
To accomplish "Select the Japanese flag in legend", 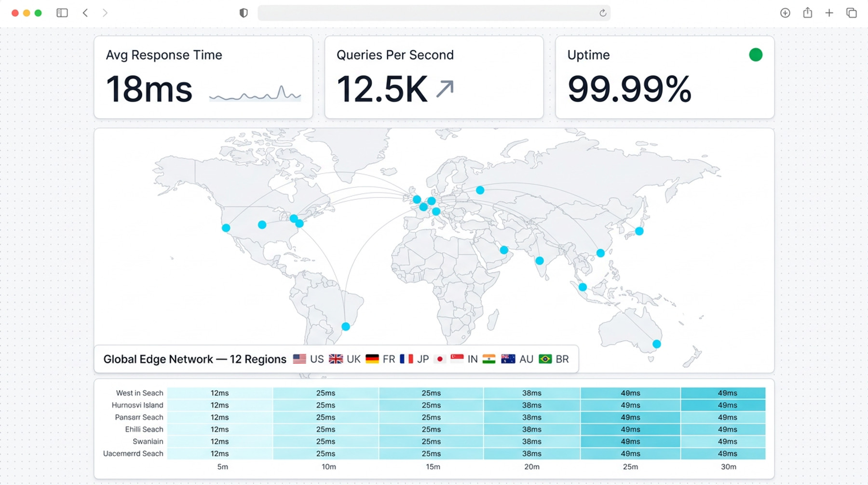I will pos(440,359).
